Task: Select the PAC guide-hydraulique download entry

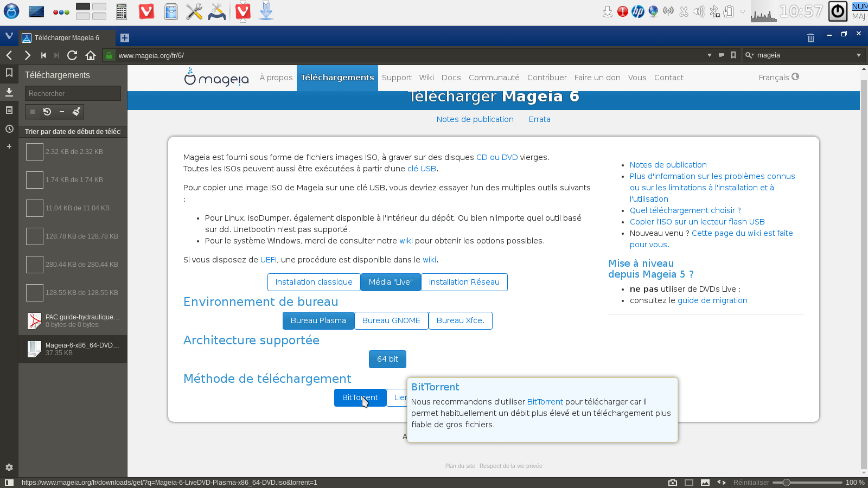Action: tap(73, 320)
